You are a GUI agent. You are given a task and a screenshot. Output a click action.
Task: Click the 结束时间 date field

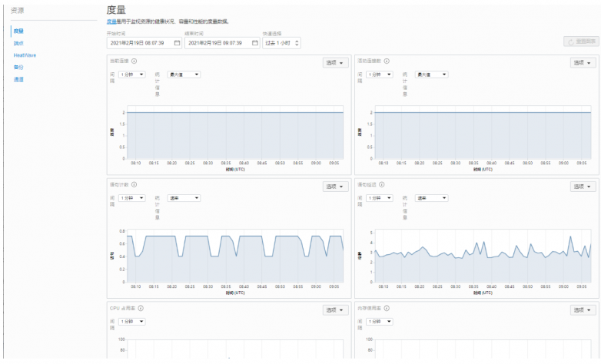pos(222,43)
